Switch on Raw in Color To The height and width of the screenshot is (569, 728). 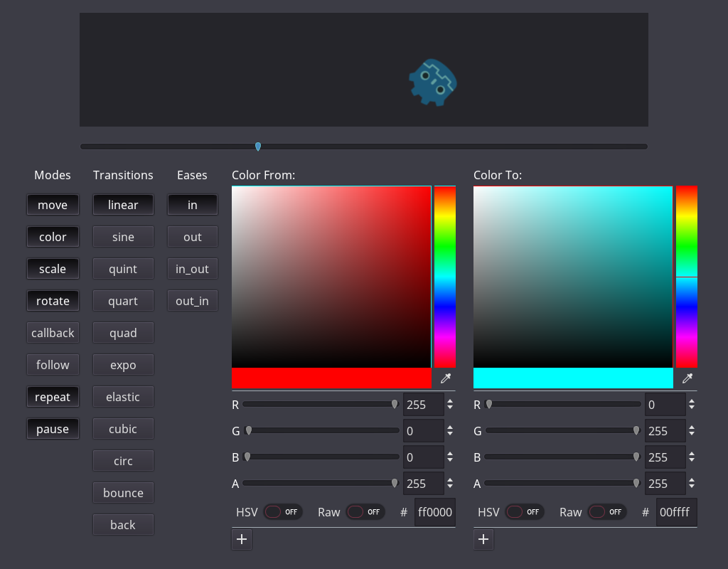tap(607, 512)
